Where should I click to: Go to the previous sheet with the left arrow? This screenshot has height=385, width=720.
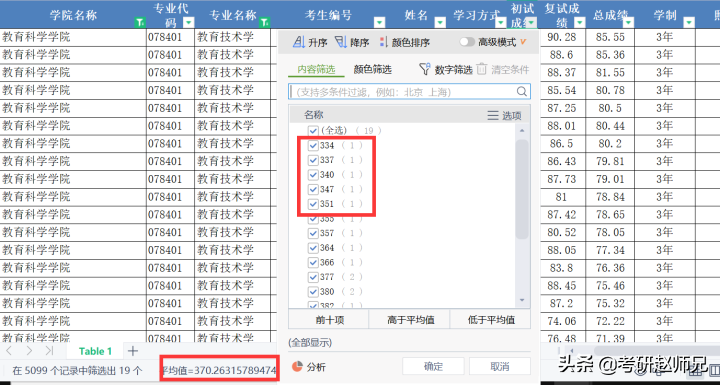pyautogui.click(x=9, y=351)
